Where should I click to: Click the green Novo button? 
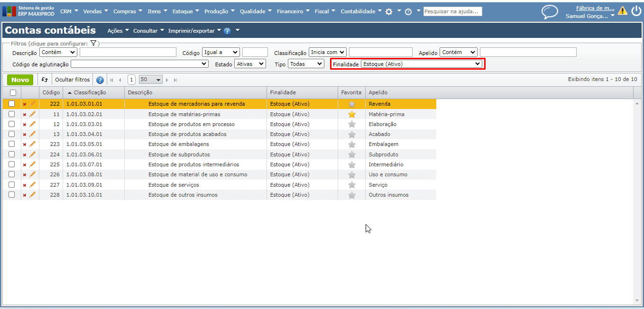pos(20,80)
